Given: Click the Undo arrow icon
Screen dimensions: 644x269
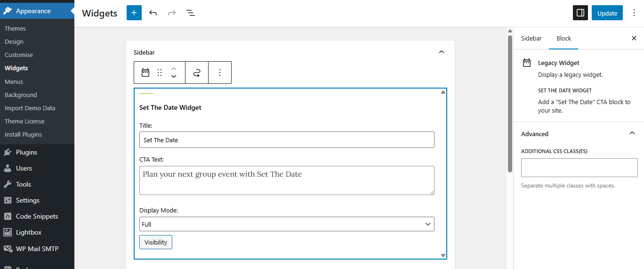Looking at the screenshot, I should pos(153,13).
